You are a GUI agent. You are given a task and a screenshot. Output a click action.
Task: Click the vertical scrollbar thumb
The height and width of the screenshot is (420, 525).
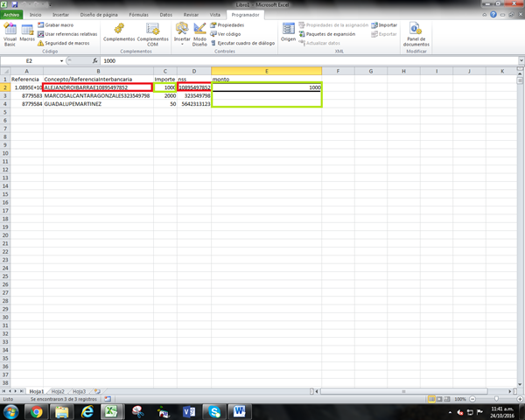[520, 80]
